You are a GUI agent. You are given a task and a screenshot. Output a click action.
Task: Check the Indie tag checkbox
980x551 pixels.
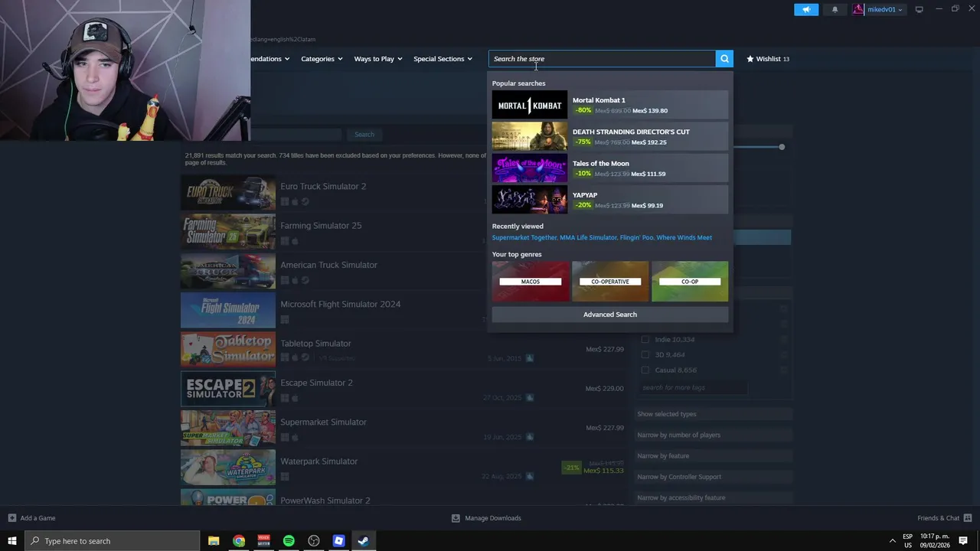(x=645, y=340)
